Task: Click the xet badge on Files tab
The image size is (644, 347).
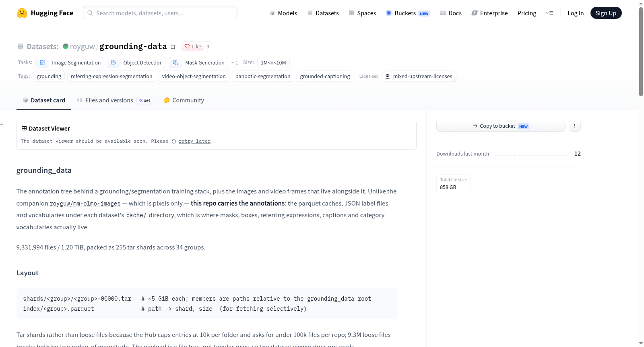Action: [x=144, y=100]
